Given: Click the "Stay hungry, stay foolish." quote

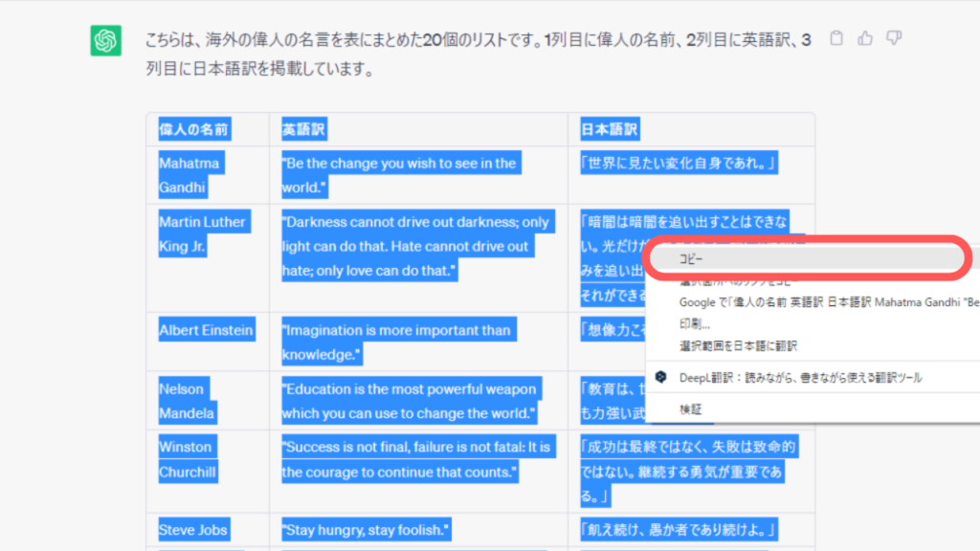Looking at the screenshot, I should (366, 530).
